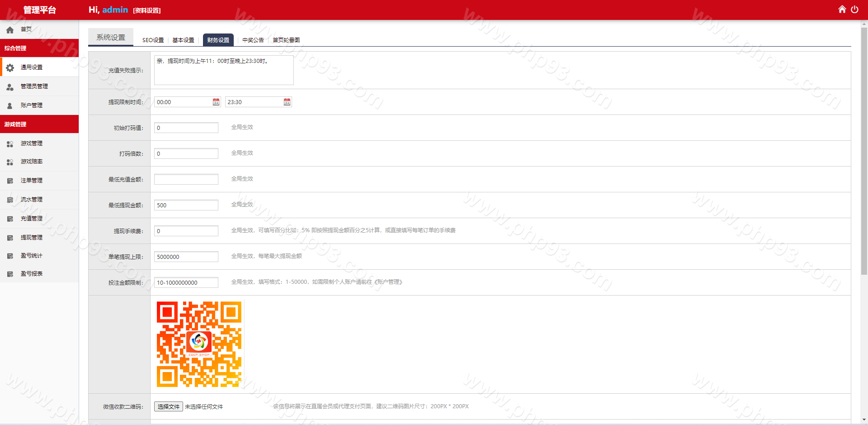Open 盈亏报表 in the sidebar
The width and height of the screenshot is (868, 425).
(32, 274)
